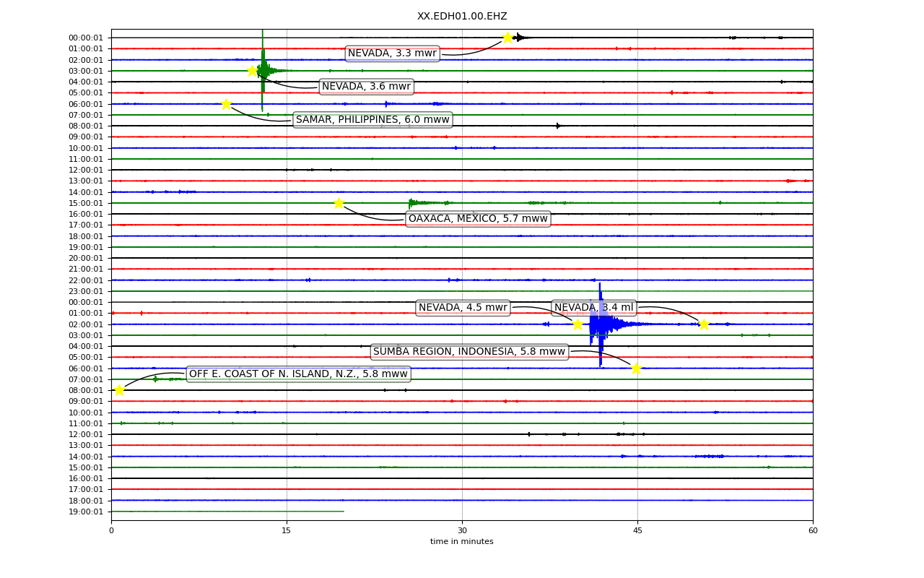This screenshot has height=578, width=924.
Task: Click the SAMAR, PHILIPPINES, 6.0 mww label
Action: (x=372, y=120)
